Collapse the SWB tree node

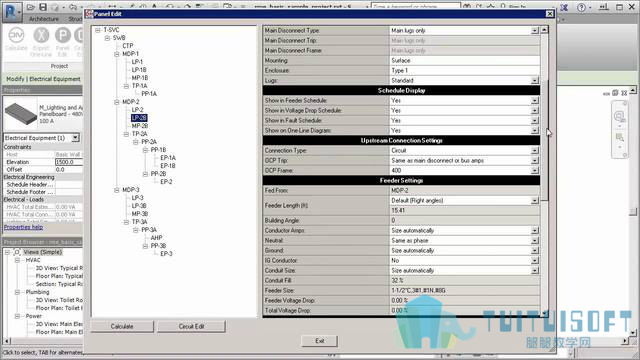[x=107, y=38]
